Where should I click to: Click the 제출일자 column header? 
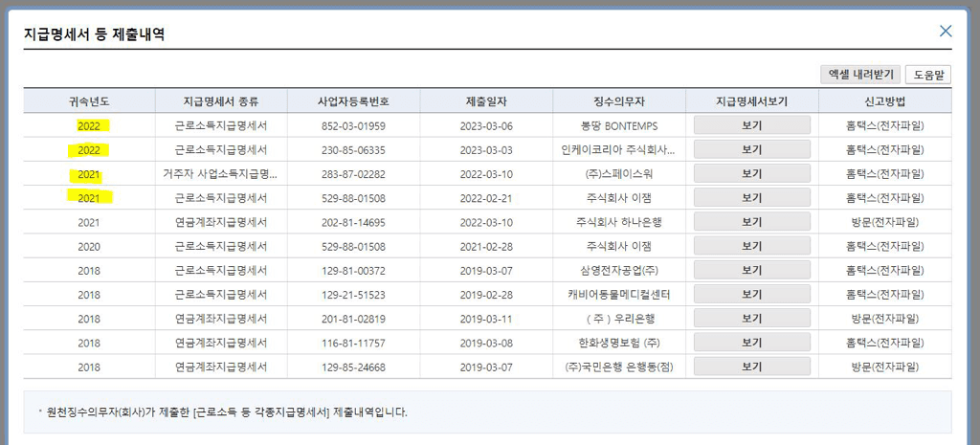pyautogui.click(x=486, y=101)
